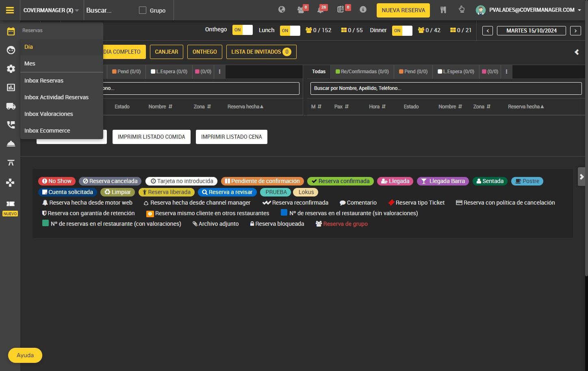Viewport: 588px width, 371px height.
Task: Click the vertical page scrollbar
Action: point(586,138)
